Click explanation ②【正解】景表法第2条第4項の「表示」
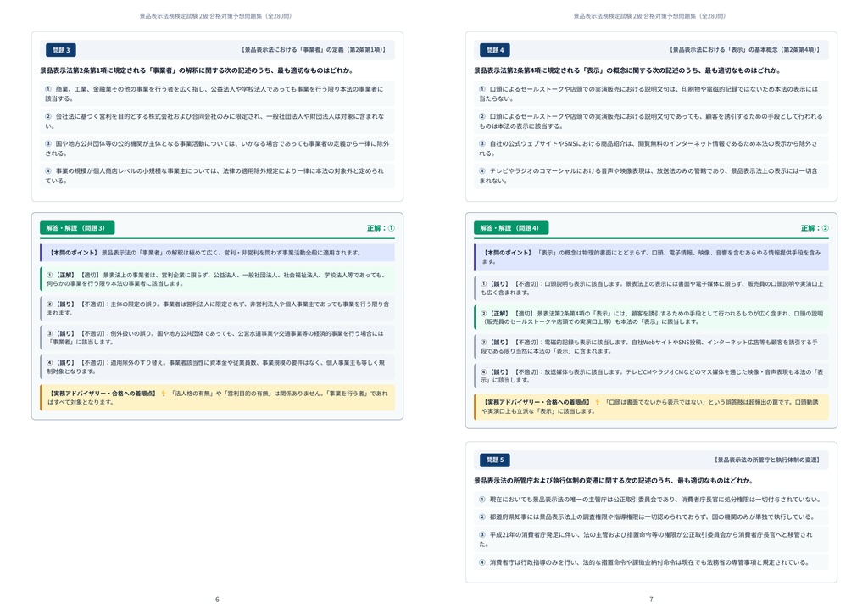This screenshot has height=614, width=868. tap(651, 317)
